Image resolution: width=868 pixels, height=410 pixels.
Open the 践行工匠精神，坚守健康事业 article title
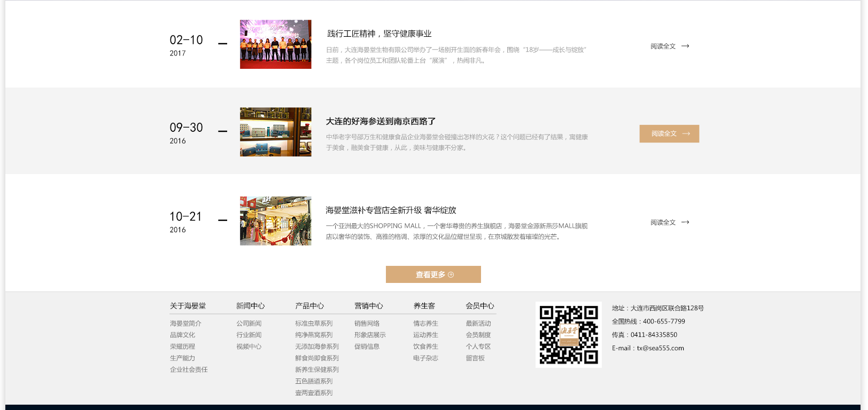379,34
